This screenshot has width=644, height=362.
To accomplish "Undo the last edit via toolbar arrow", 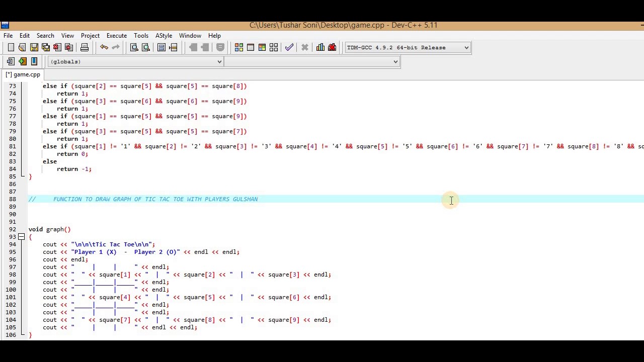I will coord(104,47).
